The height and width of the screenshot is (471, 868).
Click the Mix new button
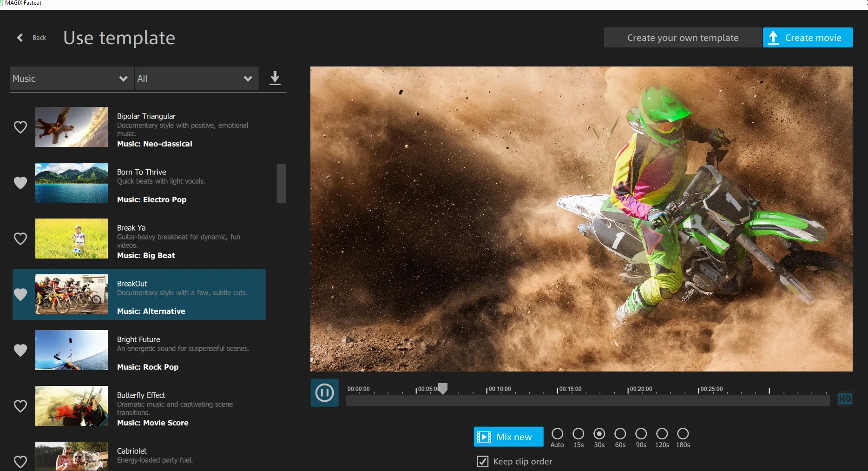point(508,437)
